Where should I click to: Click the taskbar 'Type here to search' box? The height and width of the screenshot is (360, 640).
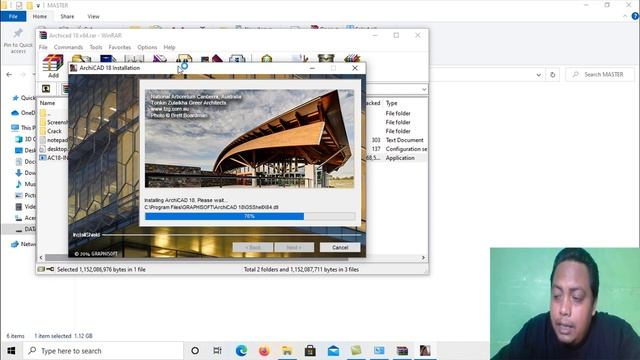coord(103,351)
